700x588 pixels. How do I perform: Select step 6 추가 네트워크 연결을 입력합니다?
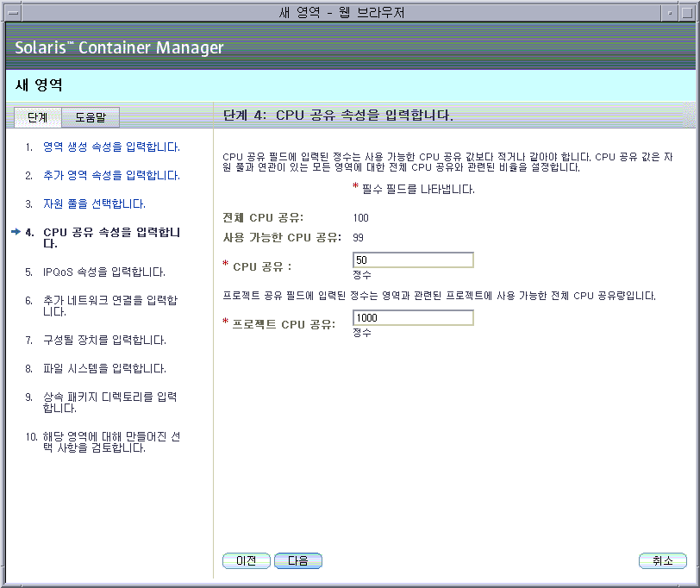point(110,306)
